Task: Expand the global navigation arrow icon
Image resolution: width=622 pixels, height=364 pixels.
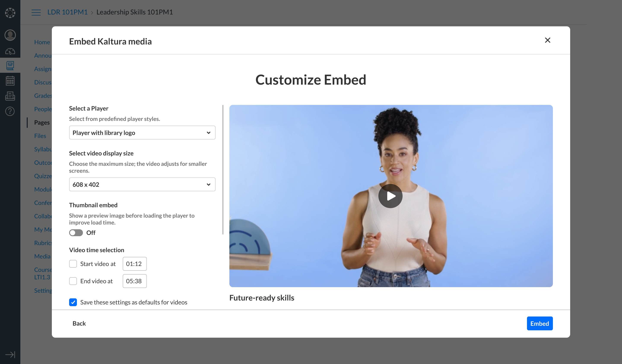Action: click(10, 355)
